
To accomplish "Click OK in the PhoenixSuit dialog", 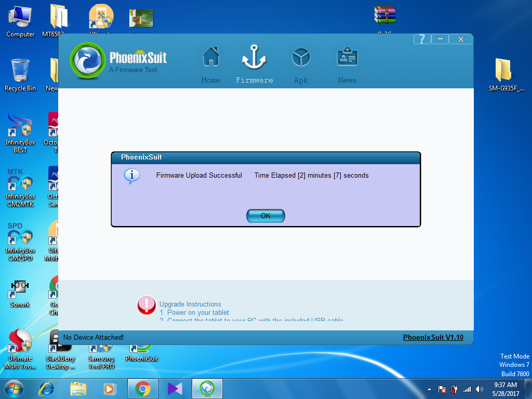I will click(265, 216).
